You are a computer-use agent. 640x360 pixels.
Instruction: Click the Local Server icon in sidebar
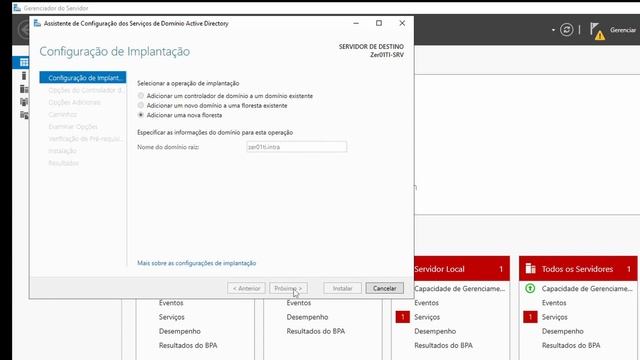24,76
